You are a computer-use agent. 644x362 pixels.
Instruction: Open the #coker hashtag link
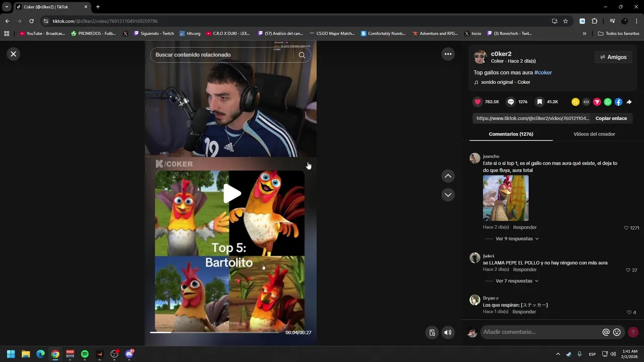pyautogui.click(x=543, y=72)
